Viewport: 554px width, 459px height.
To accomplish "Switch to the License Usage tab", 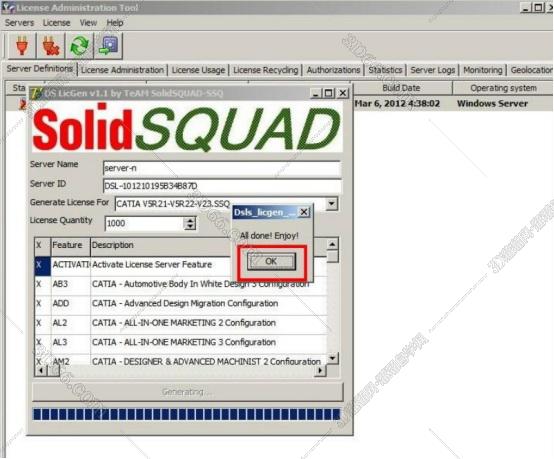I will coord(198,70).
